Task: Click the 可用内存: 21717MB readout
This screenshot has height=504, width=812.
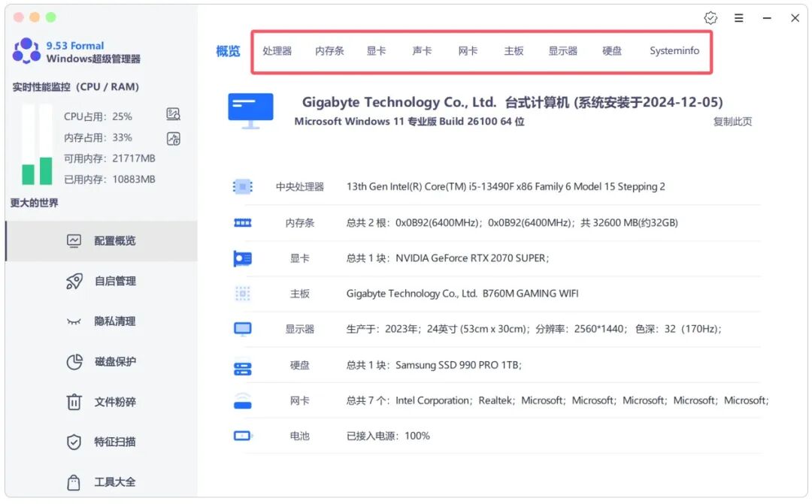Action: pyautogui.click(x=109, y=158)
